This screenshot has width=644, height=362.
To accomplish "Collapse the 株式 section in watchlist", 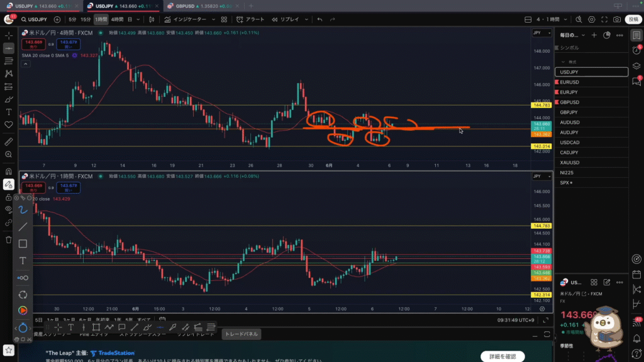I will pos(563,62).
